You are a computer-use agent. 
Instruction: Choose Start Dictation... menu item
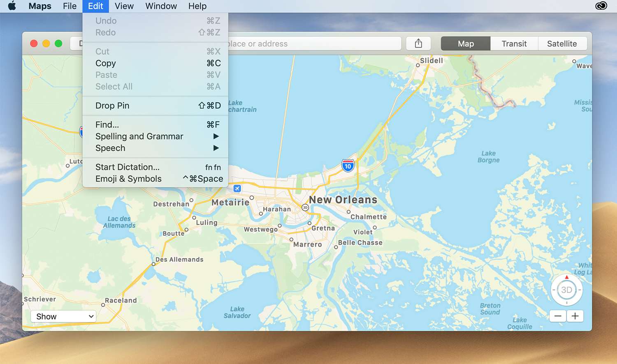click(155, 167)
